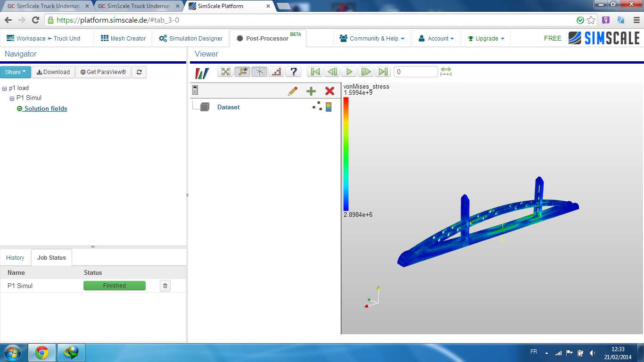
Task: Open the Community & Help dropdown
Action: coord(372,39)
